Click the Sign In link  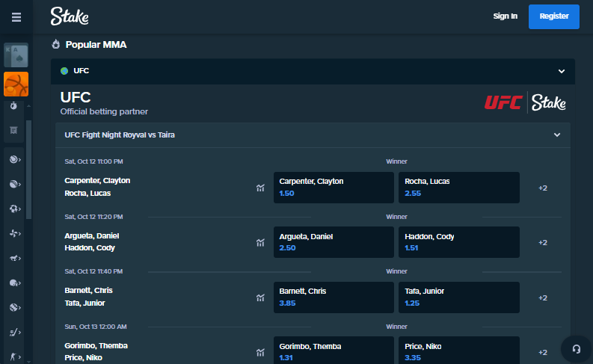pyautogui.click(x=505, y=16)
